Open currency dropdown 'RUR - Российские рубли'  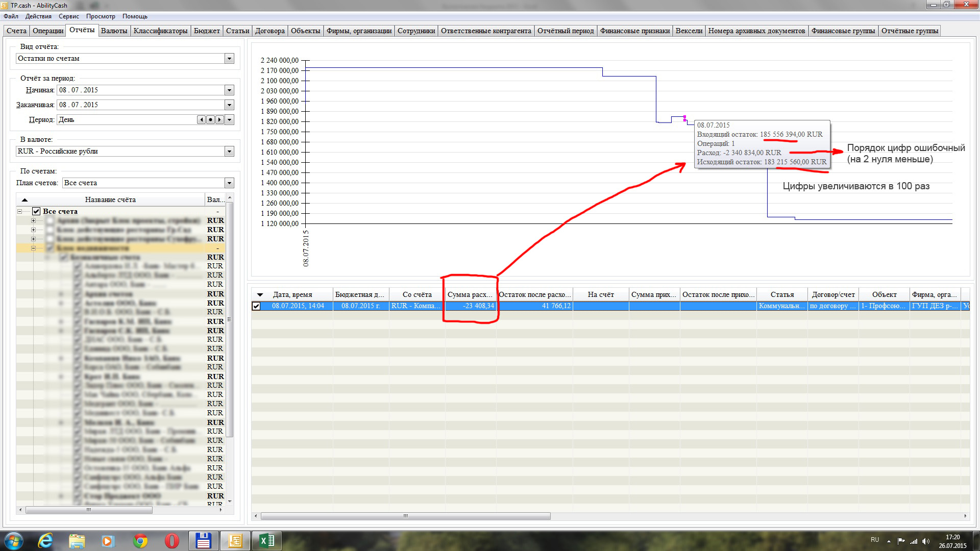click(x=229, y=152)
